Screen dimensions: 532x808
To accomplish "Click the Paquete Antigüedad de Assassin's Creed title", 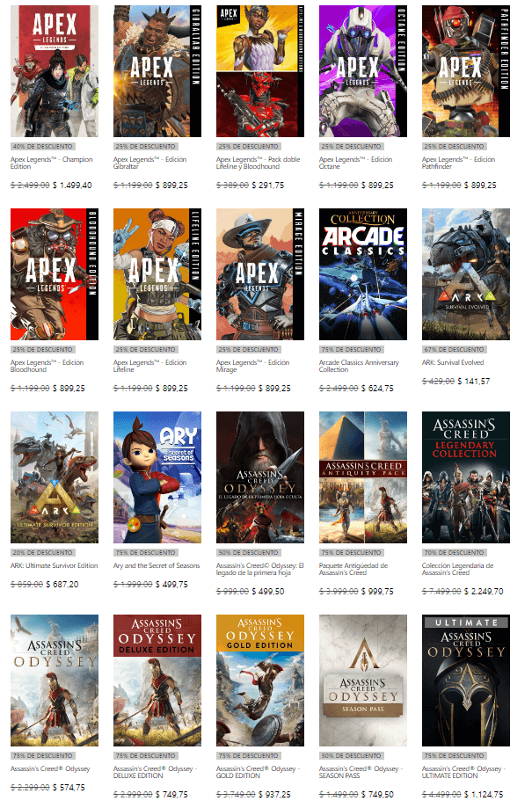I will coord(353,571).
